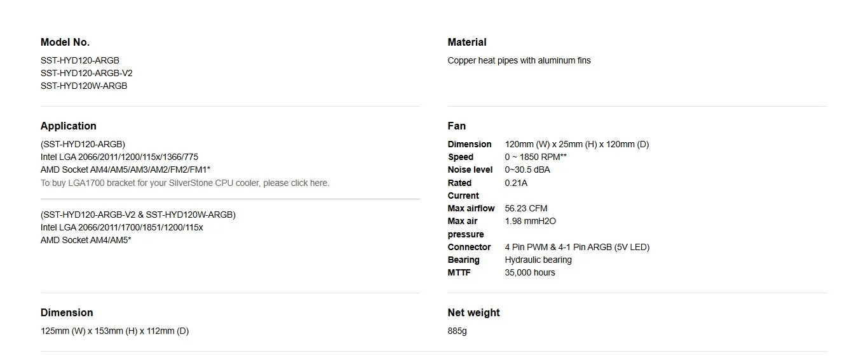Click the fan speed value 0 ~ 1850 RPM
Screen dimensions: 868x358
(x=536, y=157)
